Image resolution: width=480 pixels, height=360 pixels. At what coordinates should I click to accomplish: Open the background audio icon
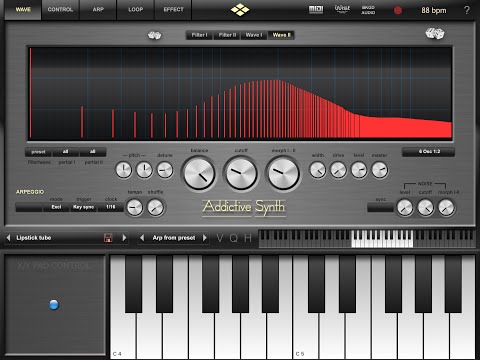pyautogui.click(x=368, y=10)
